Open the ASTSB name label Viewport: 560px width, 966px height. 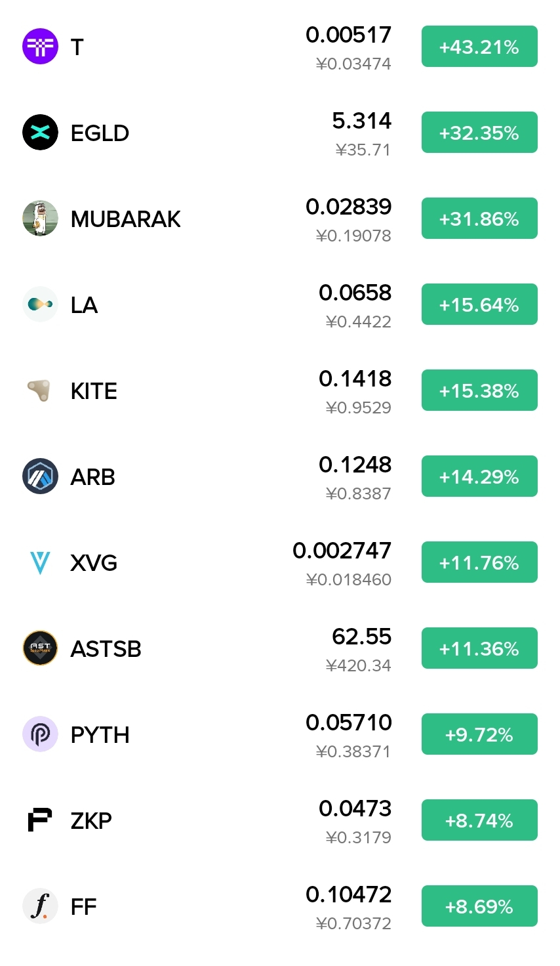point(106,649)
